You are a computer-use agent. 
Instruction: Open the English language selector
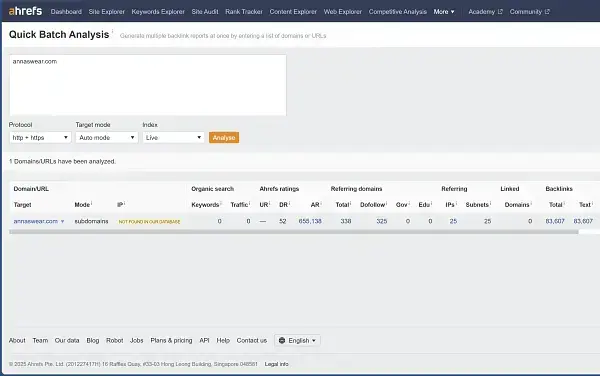pyautogui.click(x=297, y=340)
